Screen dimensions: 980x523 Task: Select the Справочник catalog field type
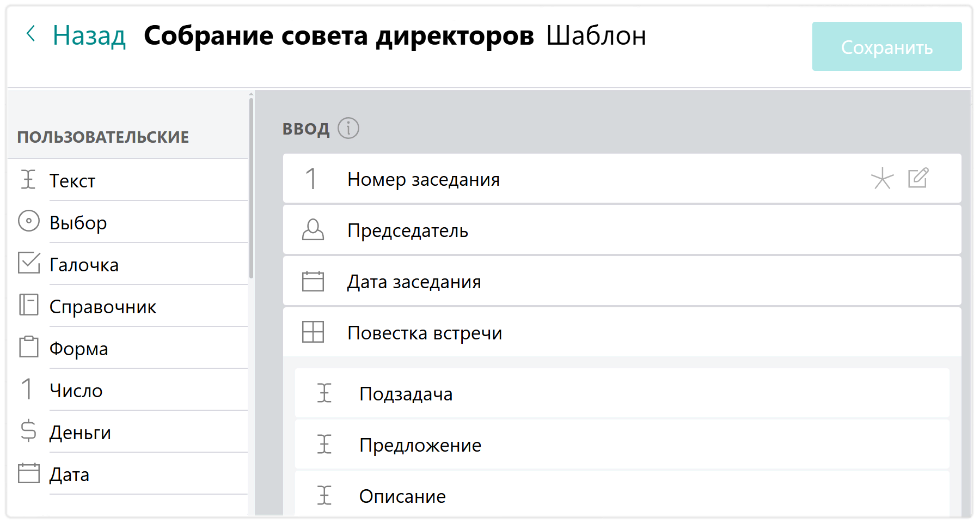point(102,306)
